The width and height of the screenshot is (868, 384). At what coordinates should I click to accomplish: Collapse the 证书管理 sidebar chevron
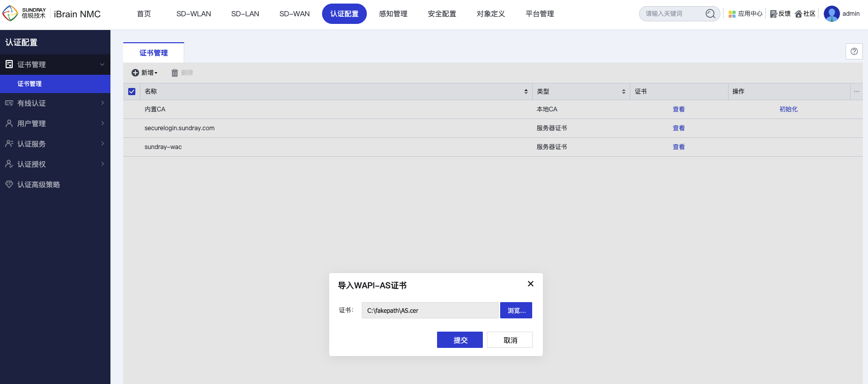(x=102, y=64)
